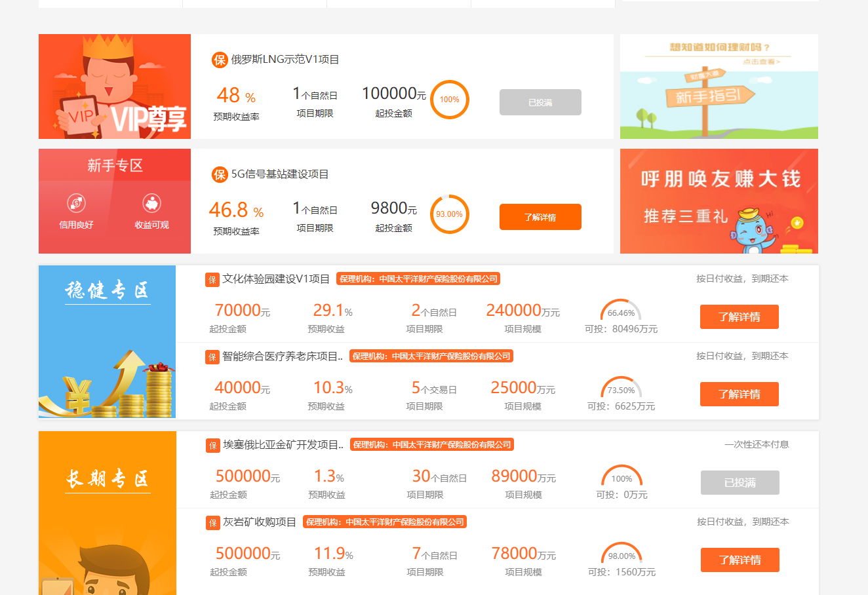
Task: Click the 10.3% expected yield value
Action: [x=333, y=388]
